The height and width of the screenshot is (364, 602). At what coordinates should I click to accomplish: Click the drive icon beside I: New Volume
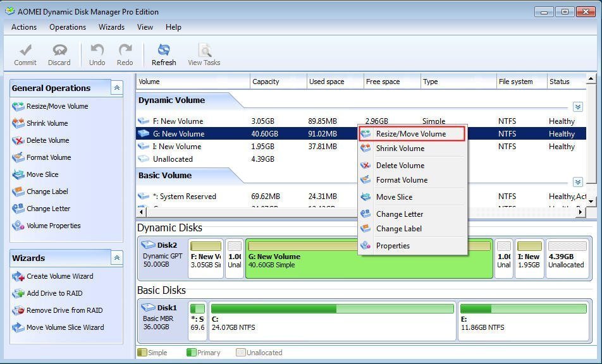point(144,146)
